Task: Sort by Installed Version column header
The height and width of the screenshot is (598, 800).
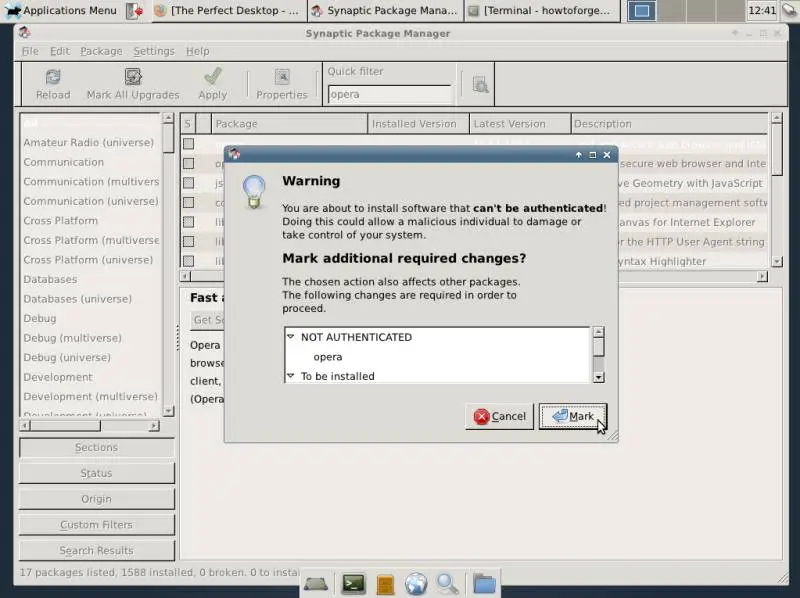Action: pos(418,124)
